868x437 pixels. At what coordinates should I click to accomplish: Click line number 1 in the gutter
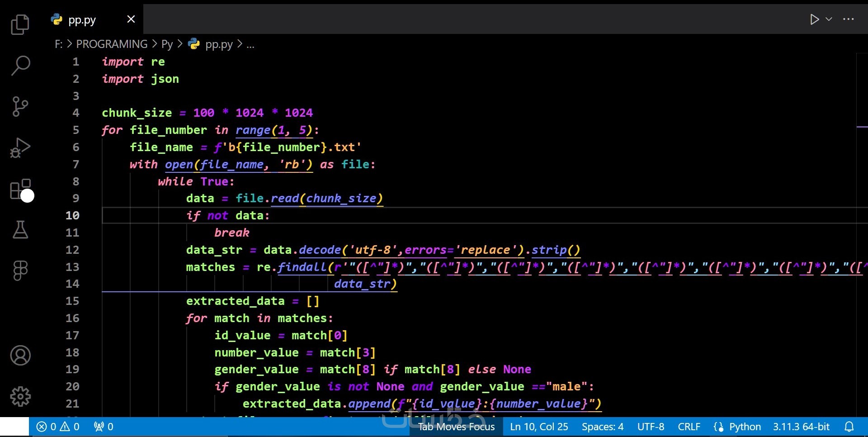[76, 62]
